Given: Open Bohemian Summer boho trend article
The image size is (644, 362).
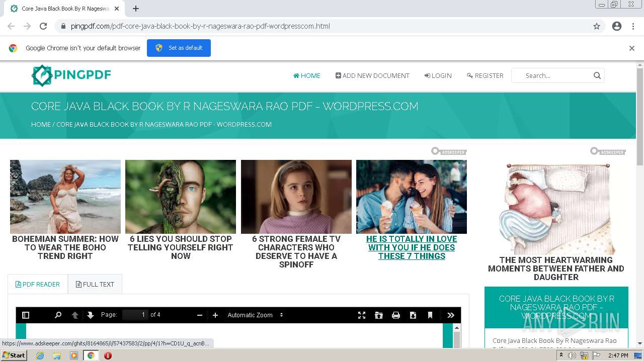Looking at the screenshot, I should click(65, 247).
